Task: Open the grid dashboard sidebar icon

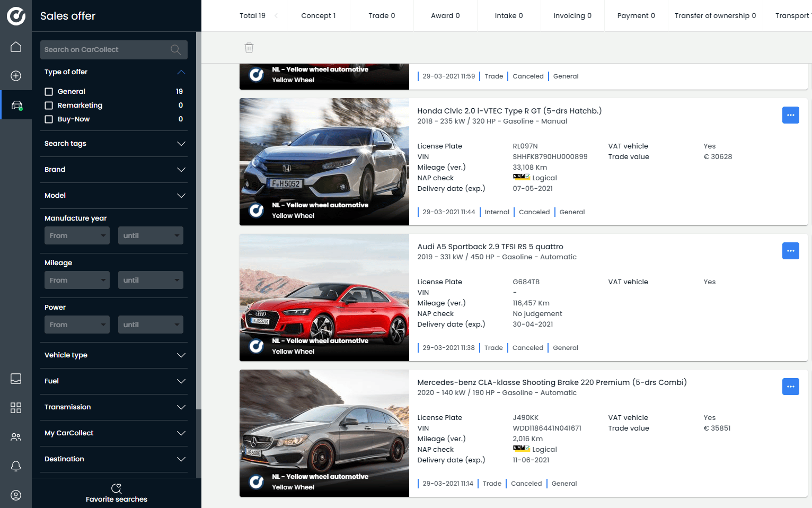Action: (16, 408)
